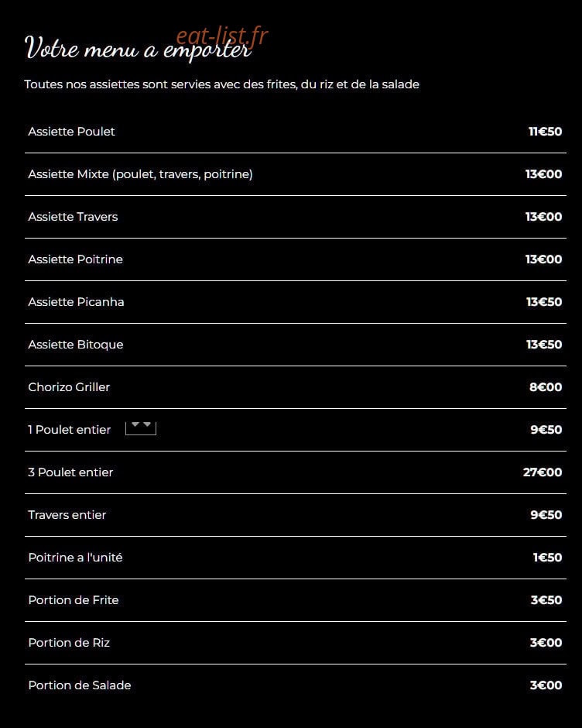582x728 pixels.
Task: Click the 8€00 price of Chorizo Griller
Action: (546, 387)
